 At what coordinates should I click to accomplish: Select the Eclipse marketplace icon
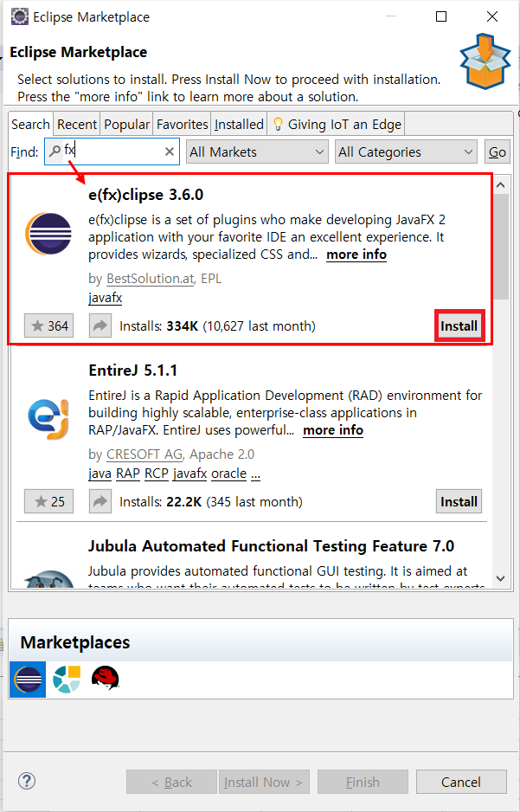click(28, 680)
